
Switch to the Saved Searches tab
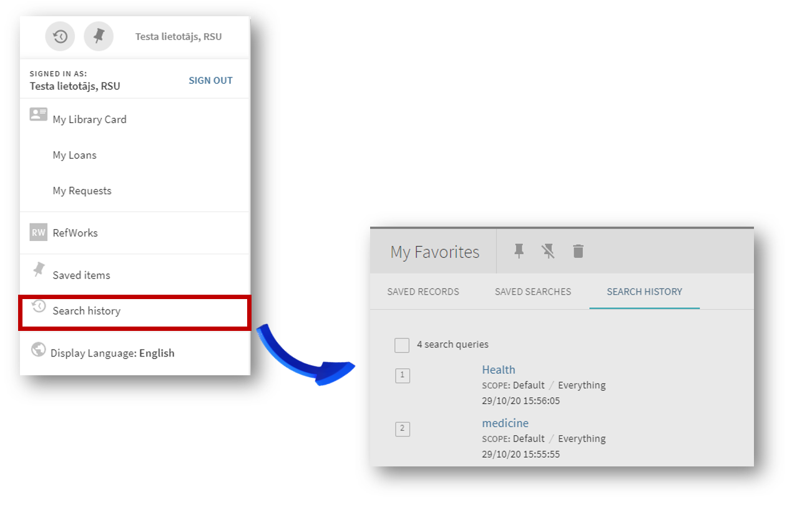pos(533,292)
